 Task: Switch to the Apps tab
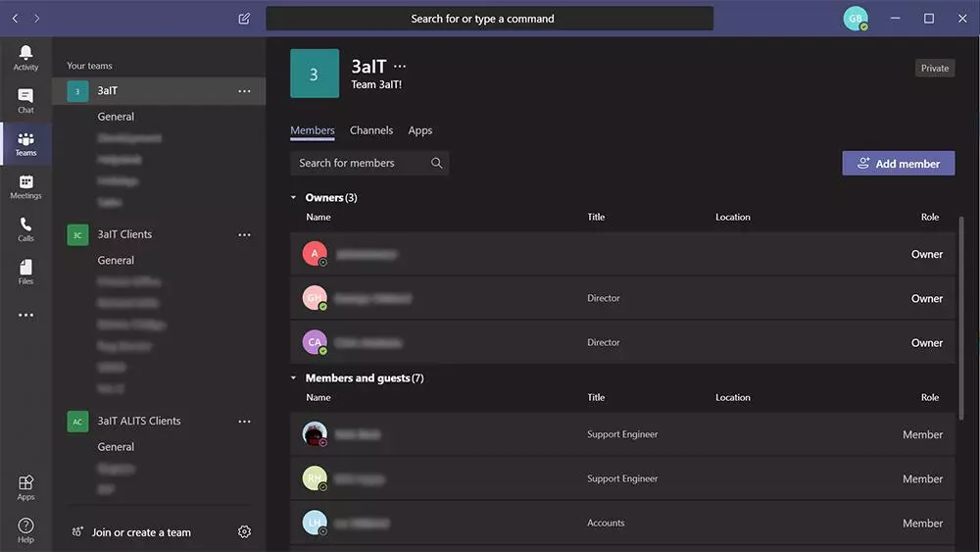420,130
